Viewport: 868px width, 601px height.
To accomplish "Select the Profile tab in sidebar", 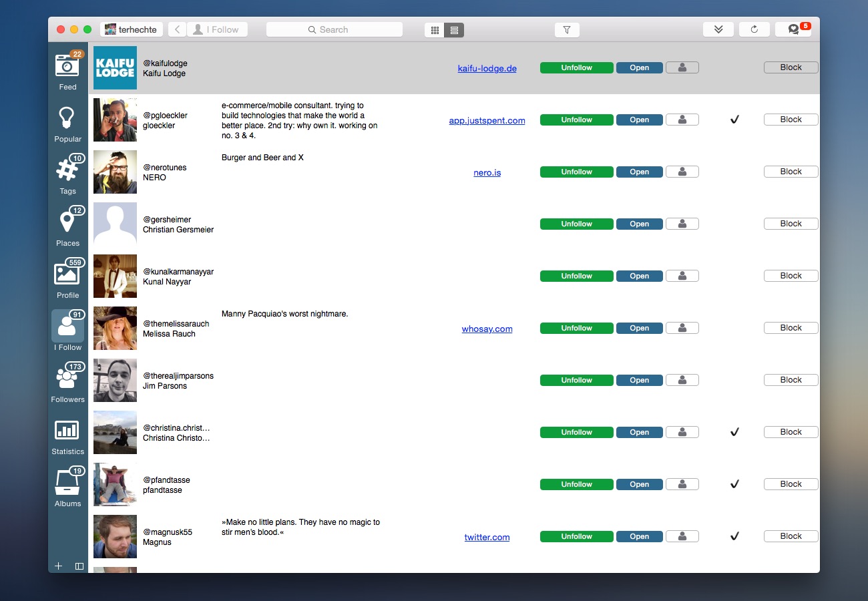I will [67, 278].
